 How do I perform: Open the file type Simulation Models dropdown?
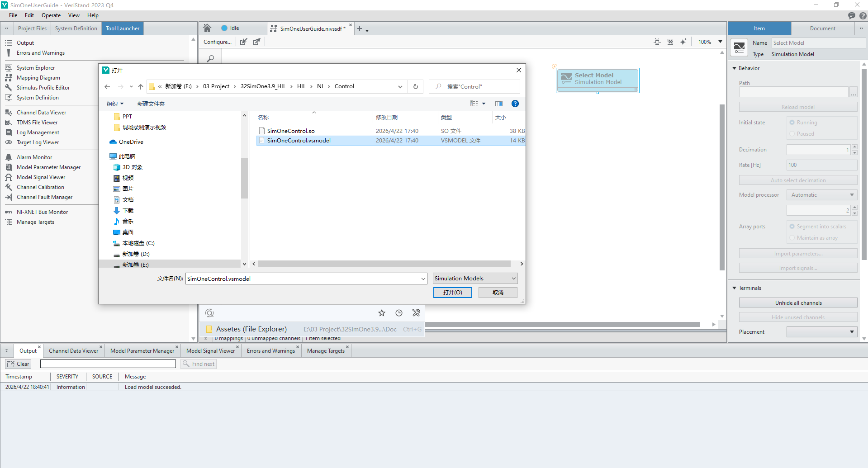[475, 279]
